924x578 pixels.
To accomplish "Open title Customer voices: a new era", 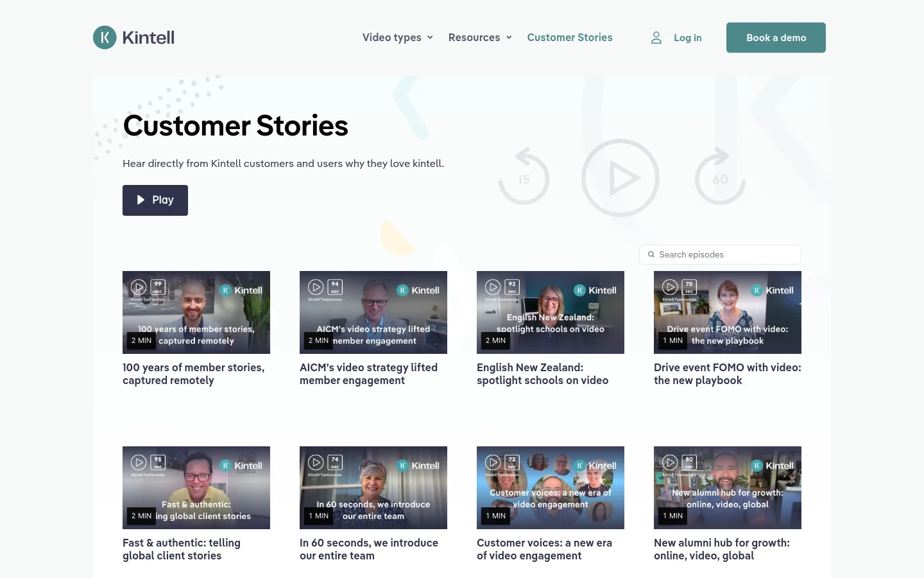I will pos(544,549).
